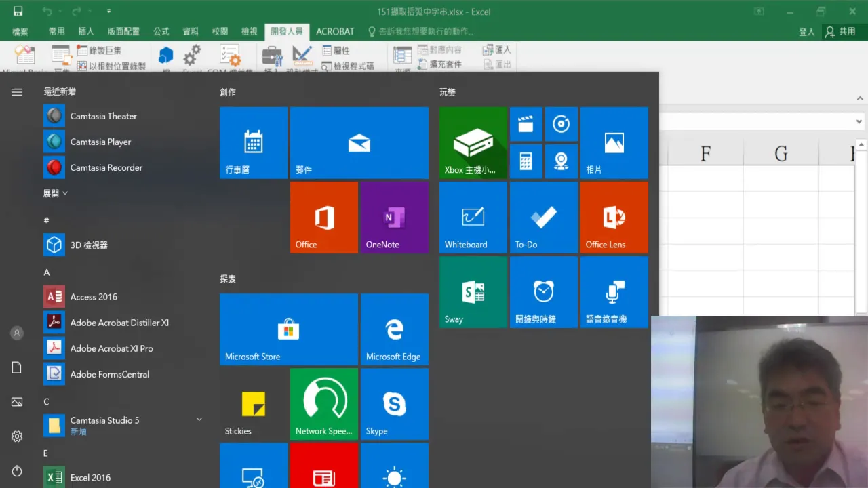This screenshot has height=488, width=868.
Task: Launch the Sway tile
Action: [473, 292]
